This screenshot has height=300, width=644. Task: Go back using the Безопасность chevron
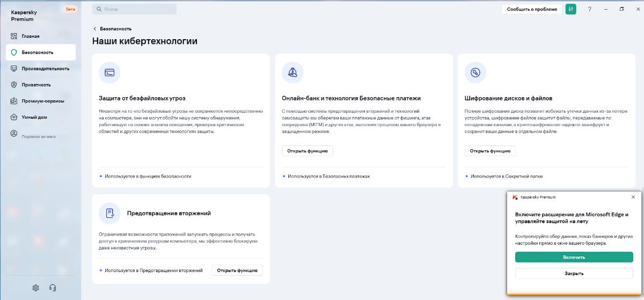tap(95, 28)
